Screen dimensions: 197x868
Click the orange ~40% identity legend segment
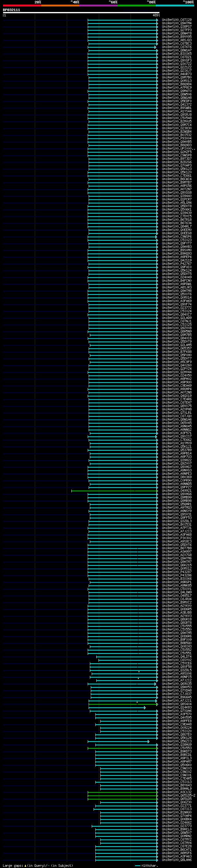coord(60,6)
